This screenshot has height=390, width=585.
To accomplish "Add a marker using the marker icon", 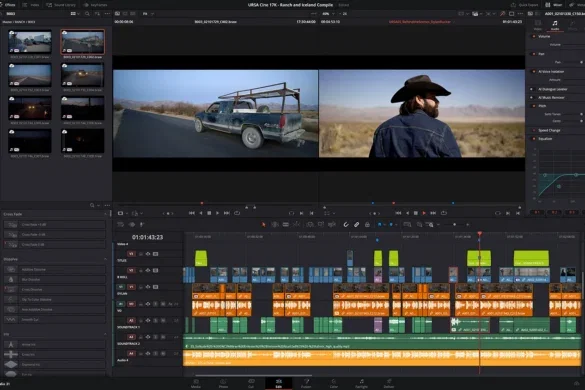I will 391,224.
